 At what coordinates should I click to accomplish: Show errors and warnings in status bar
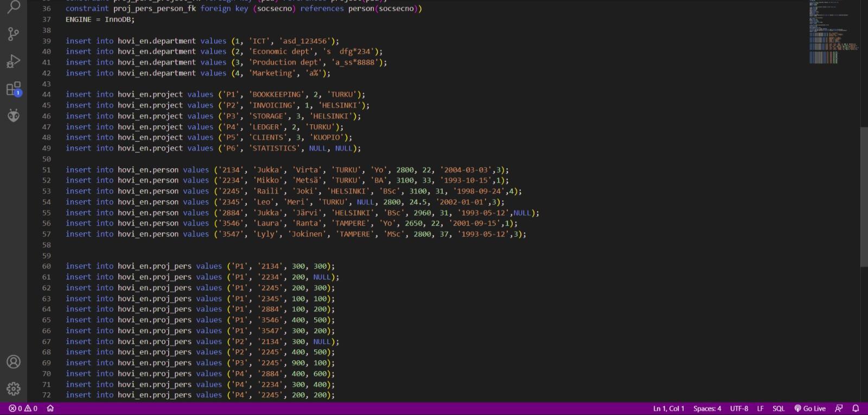(x=23, y=408)
